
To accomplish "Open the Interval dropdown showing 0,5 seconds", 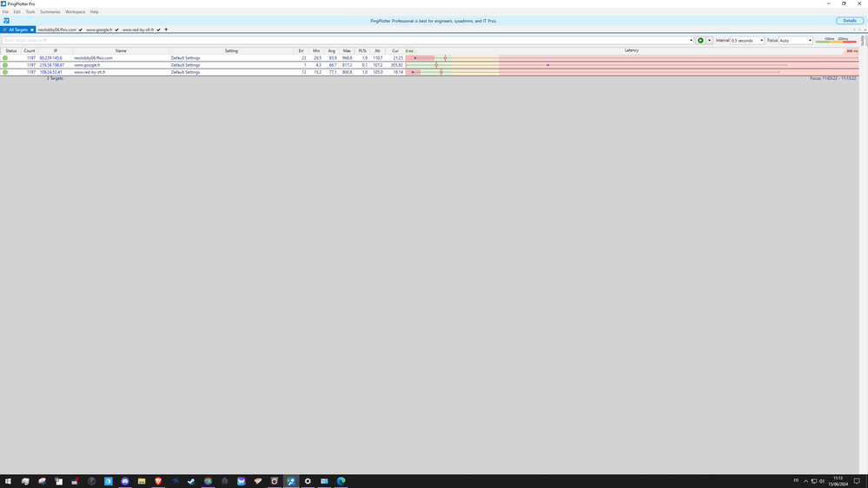I will [x=747, y=40].
